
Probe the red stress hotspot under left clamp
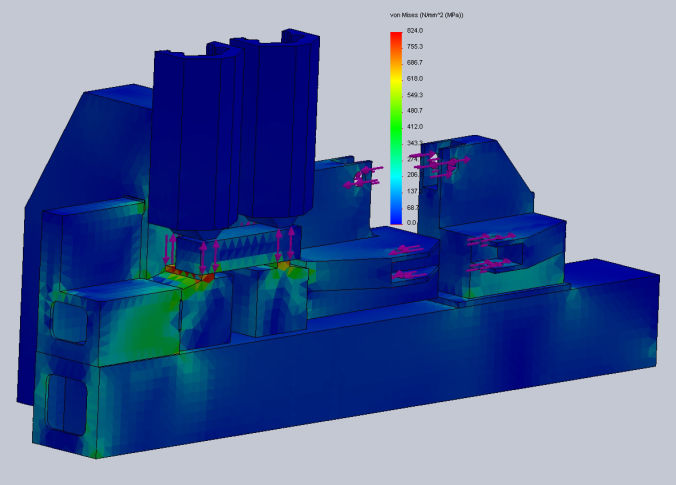(188, 272)
